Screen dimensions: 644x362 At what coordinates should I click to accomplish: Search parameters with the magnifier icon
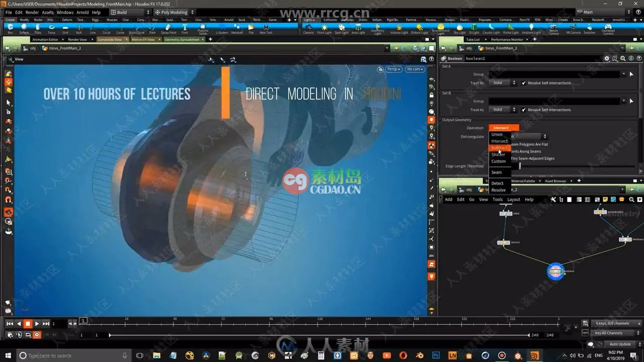point(623,58)
